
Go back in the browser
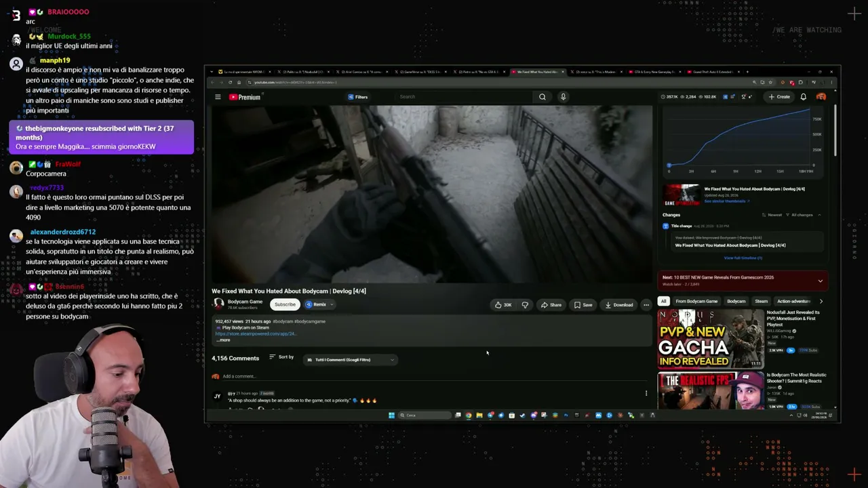point(212,83)
